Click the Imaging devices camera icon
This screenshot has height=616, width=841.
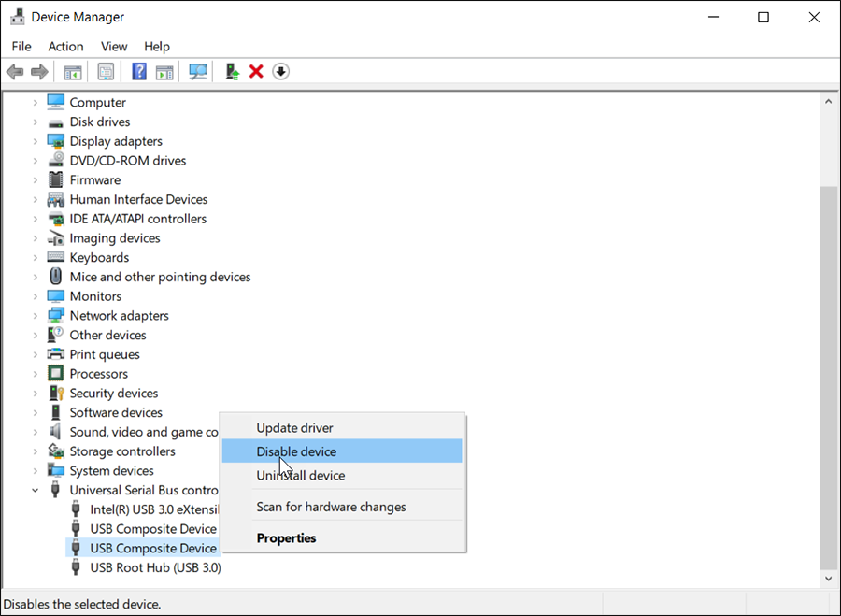pos(56,238)
